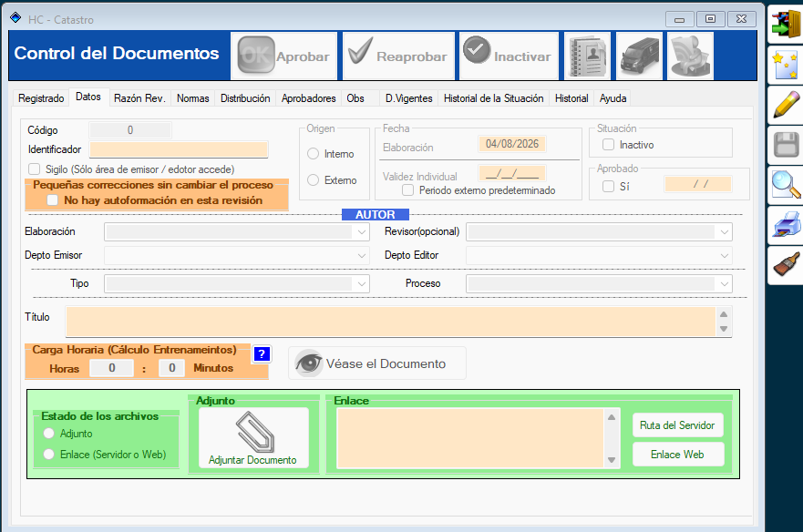Click the paperclip Adjuntar Documento icon

(254, 438)
